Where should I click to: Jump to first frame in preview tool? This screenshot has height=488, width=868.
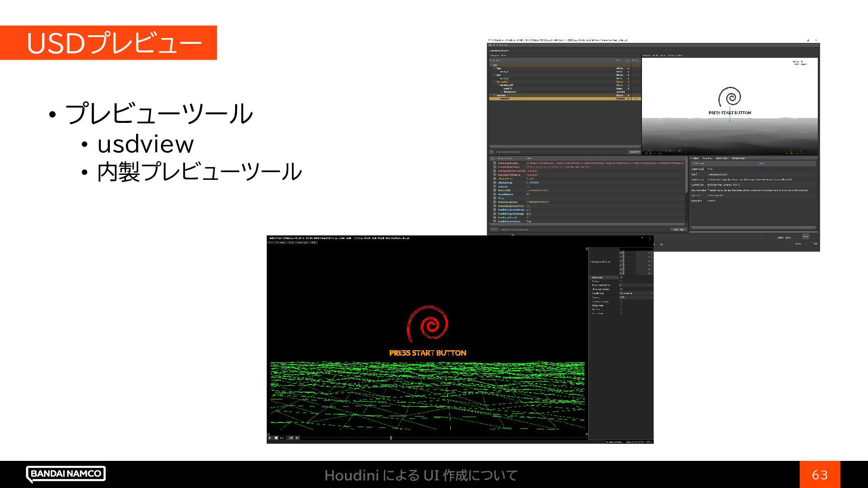tap(291, 438)
